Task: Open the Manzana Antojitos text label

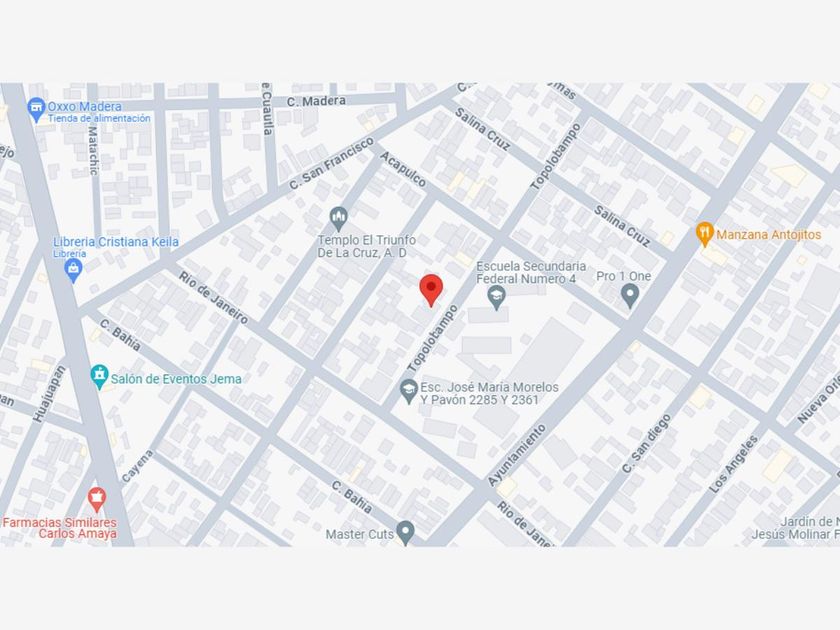Action: coord(768,235)
